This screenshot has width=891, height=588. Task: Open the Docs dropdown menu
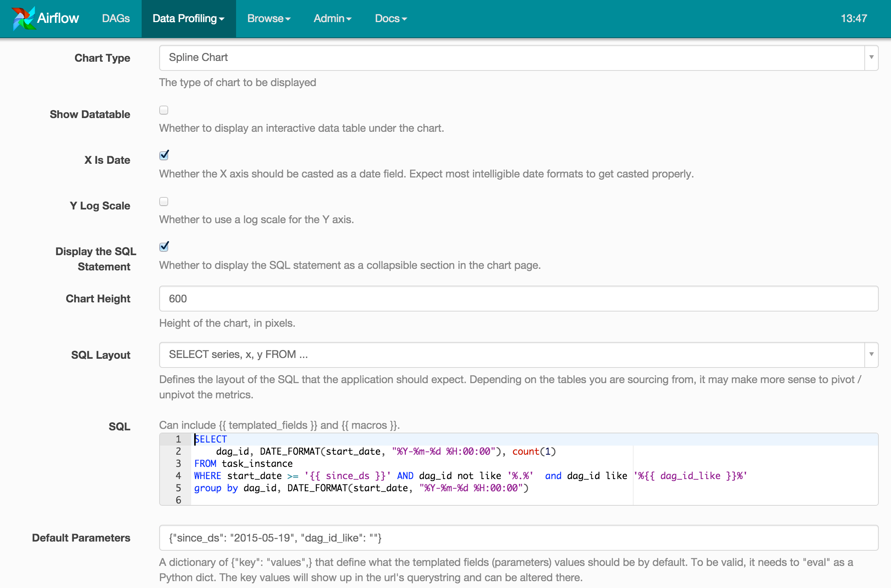[x=391, y=18]
